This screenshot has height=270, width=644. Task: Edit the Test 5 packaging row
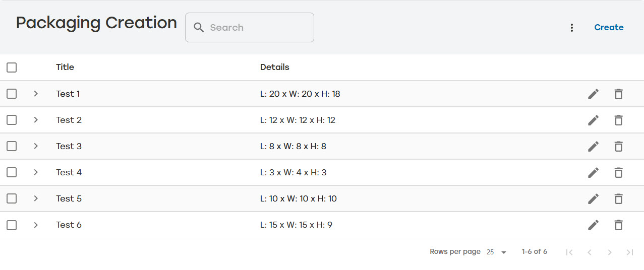pos(594,198)
